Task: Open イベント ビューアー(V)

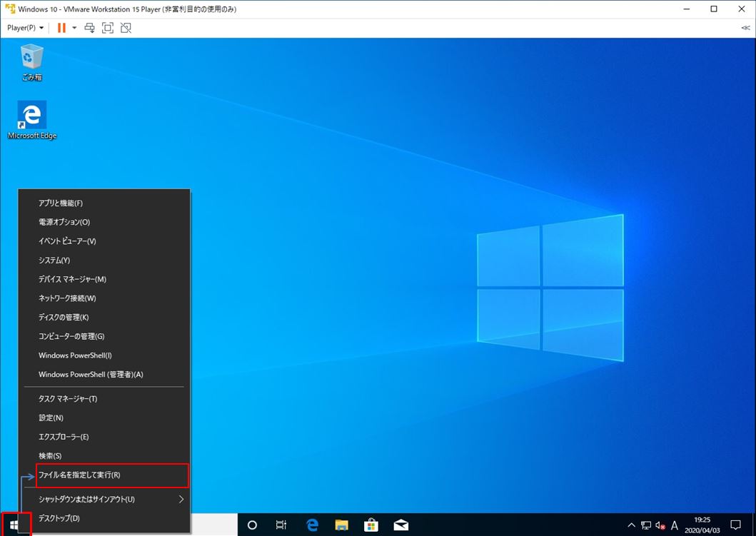Action: pos(104,241)
